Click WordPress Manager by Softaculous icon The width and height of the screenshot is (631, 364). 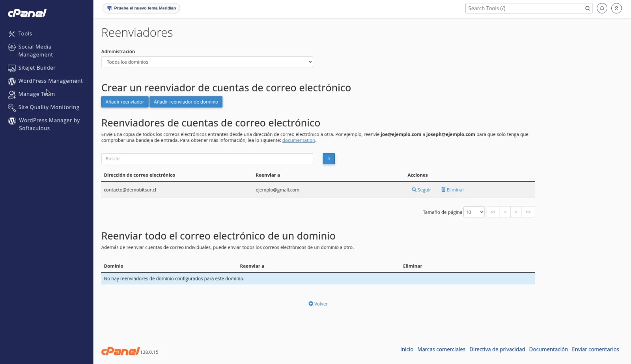[x=12, y=121]
